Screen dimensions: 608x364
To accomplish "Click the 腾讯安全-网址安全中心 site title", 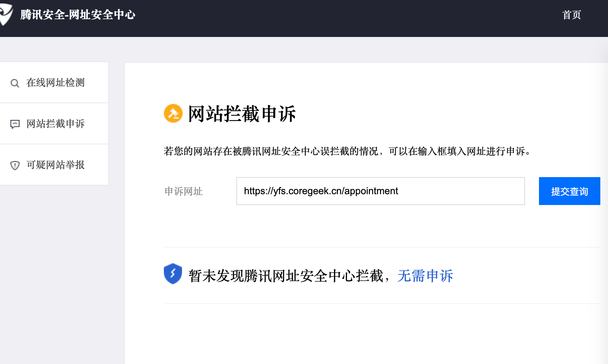I will (78, 15).
